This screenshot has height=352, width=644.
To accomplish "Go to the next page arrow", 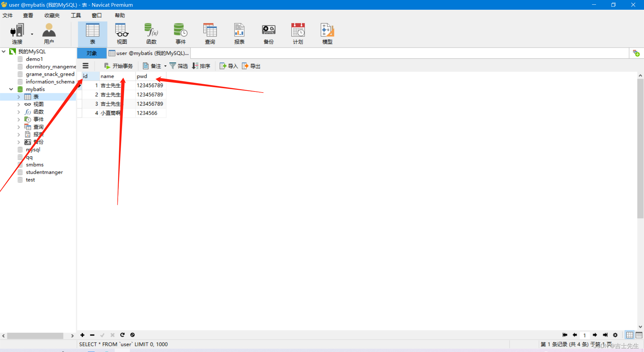I will [595, 335].
